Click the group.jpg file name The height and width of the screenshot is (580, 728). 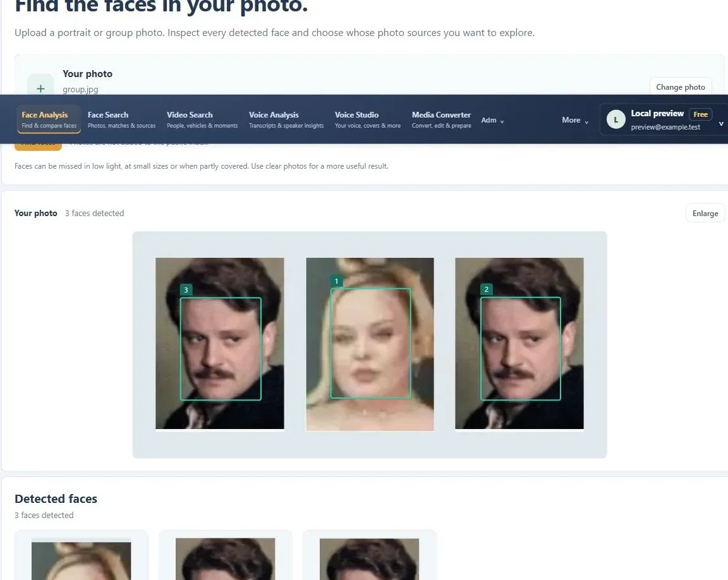(x=80, y=89)
